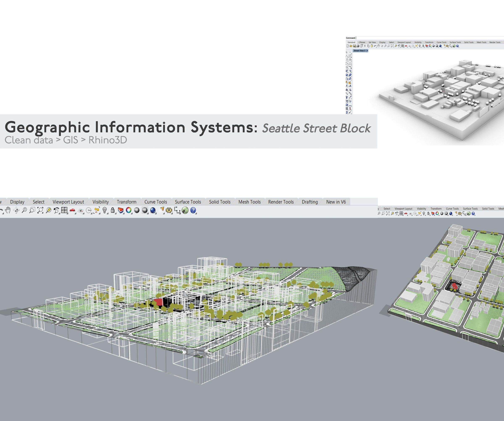Click the Undo arrow in the Street View window

click(375, 46)
